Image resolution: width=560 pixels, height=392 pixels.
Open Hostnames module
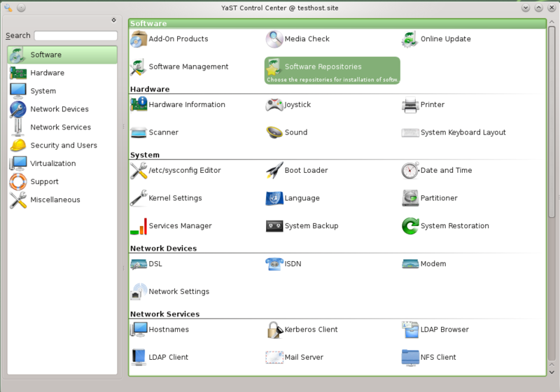(x=160, y=330)
